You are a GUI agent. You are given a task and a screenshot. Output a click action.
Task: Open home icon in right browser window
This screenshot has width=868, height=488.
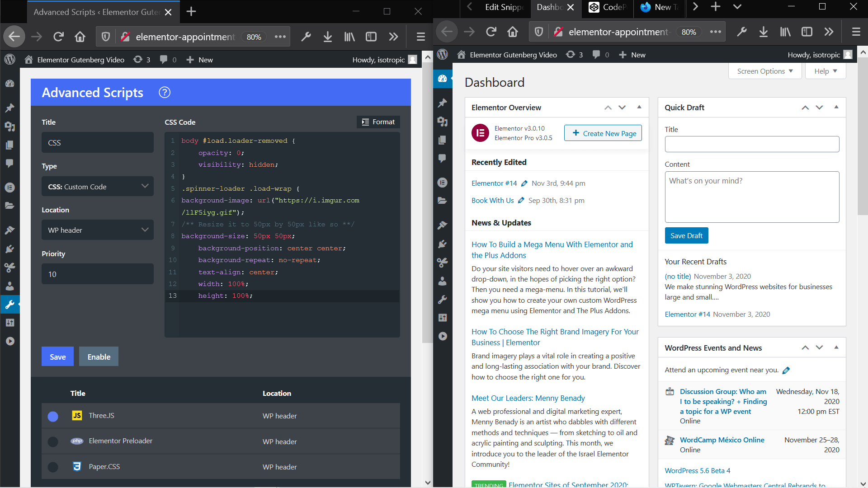(513, 32)
